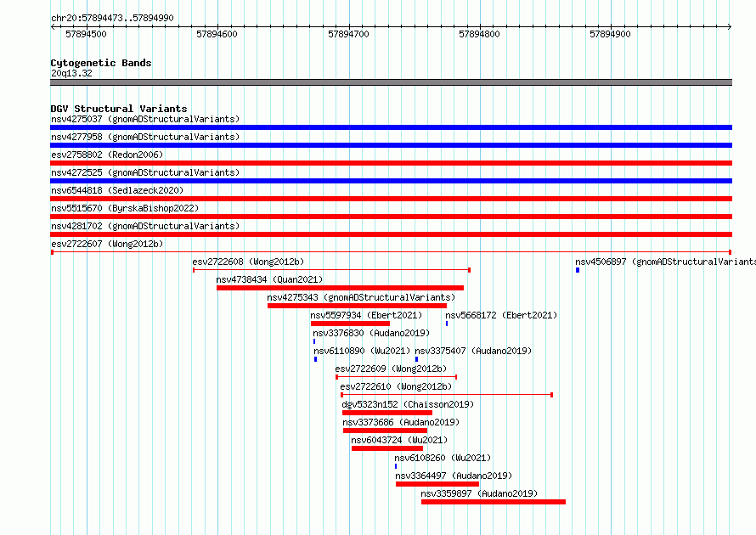
Task: Click the thin red line for esv2722610
Action: click(x=447, y=395)
